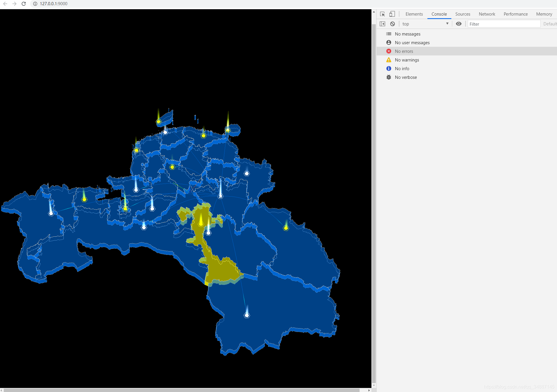Image resolution: width=557 pixels, height=392 pixels.
Task: Click the clear console icon
Action: [392, 24]
